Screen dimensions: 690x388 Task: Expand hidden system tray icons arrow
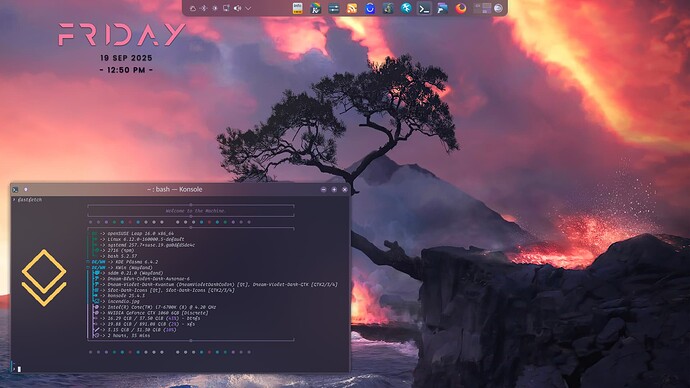(248, 8)
